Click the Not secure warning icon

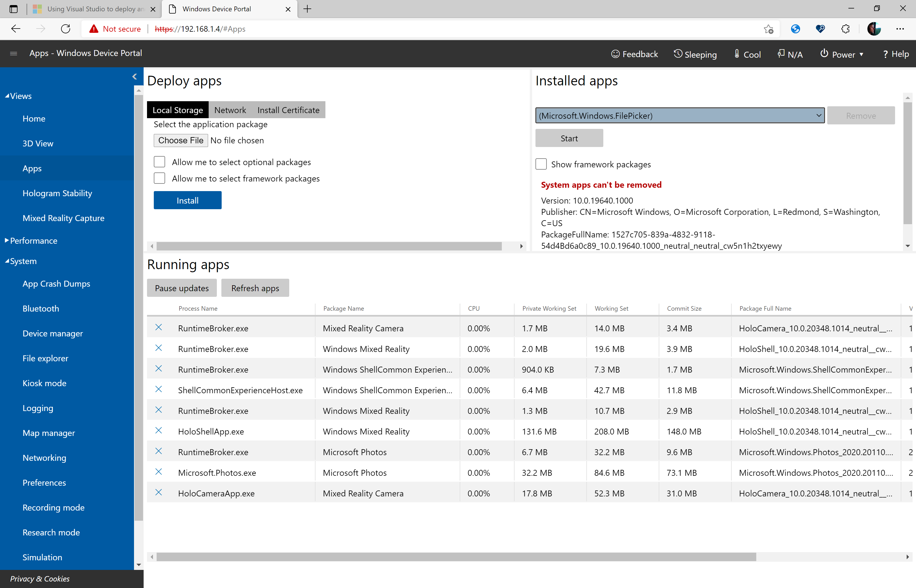click(94, 29)
